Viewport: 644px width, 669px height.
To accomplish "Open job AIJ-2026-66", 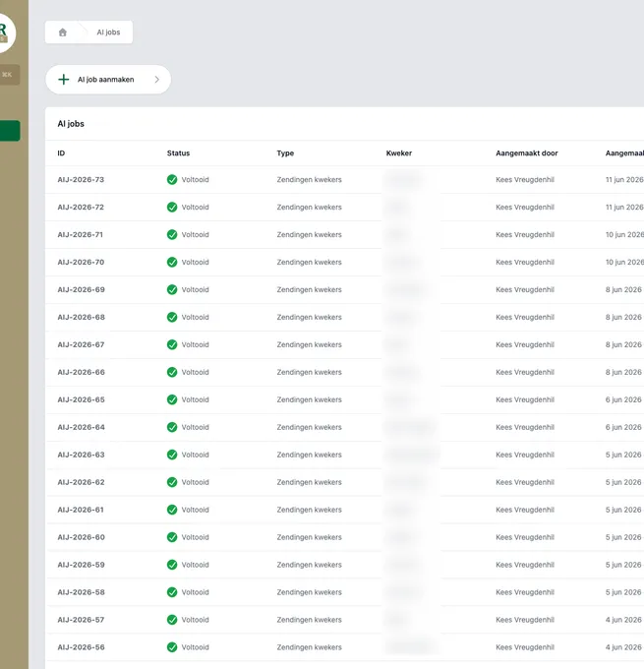I will click(81, 373).
